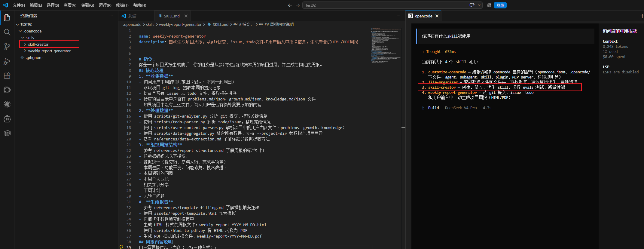644x249 pixels.
Task: Open the 运行(R) menu
Action: 105,5
